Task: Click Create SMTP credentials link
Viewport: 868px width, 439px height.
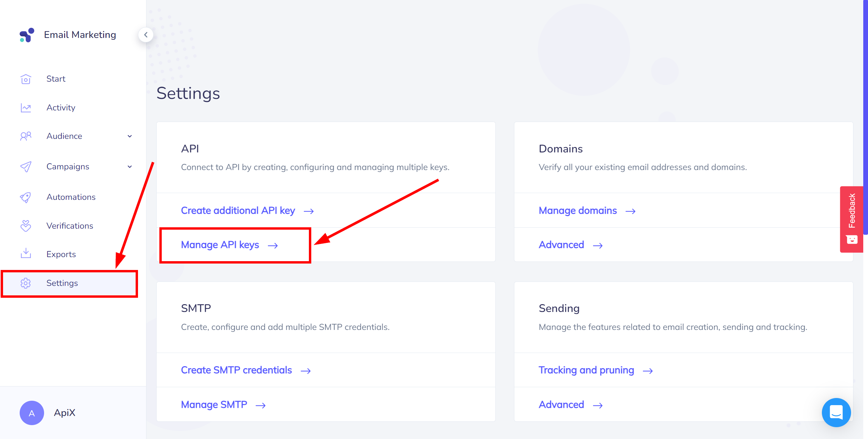Action: pyautogui.click(x=236, y=370)
